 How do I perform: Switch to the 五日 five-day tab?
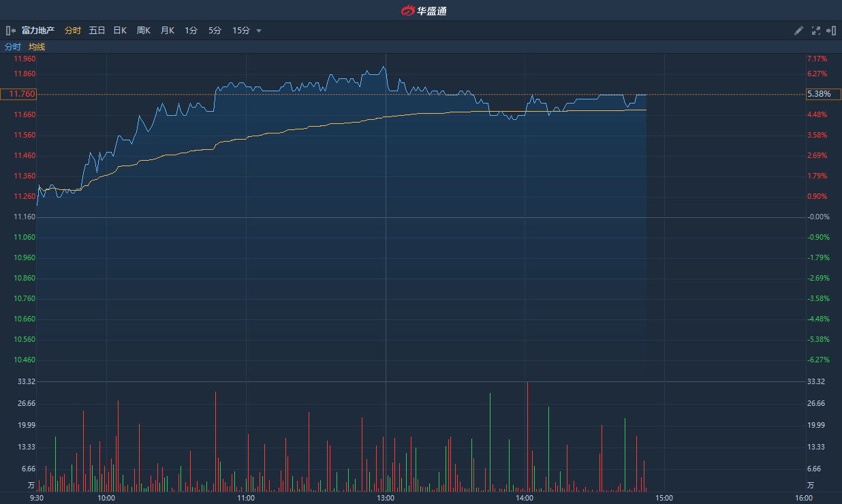[97, 31]
